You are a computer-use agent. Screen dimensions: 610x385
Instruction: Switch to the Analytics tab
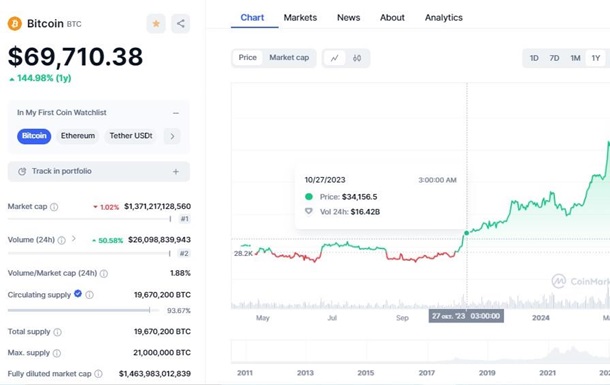(443, 18)
